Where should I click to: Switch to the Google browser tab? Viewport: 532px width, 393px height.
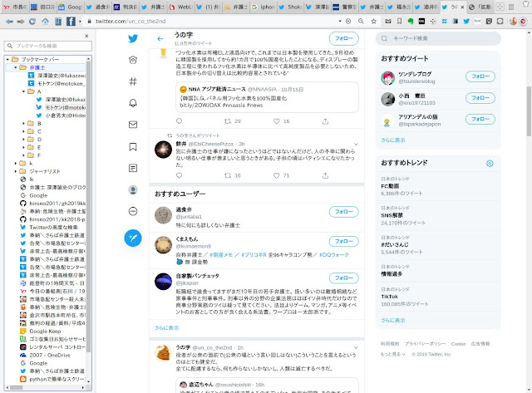(x=70, y=7)
